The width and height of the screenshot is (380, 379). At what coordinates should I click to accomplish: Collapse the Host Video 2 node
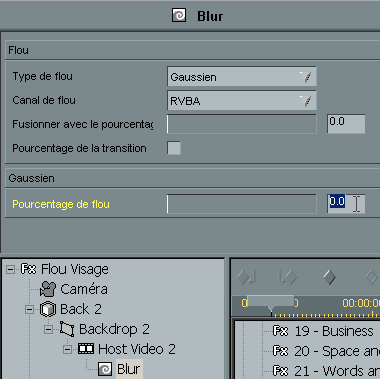tap(67, 349)
